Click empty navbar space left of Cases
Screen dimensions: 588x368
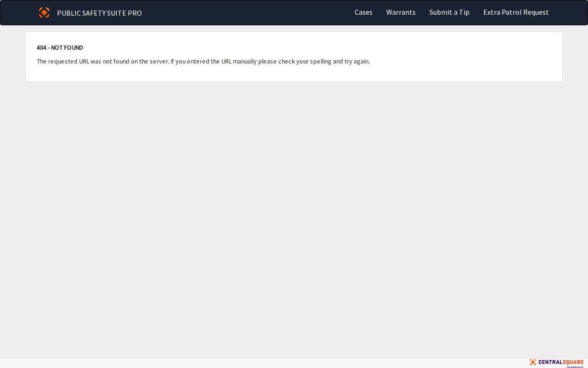click(248, 12)
